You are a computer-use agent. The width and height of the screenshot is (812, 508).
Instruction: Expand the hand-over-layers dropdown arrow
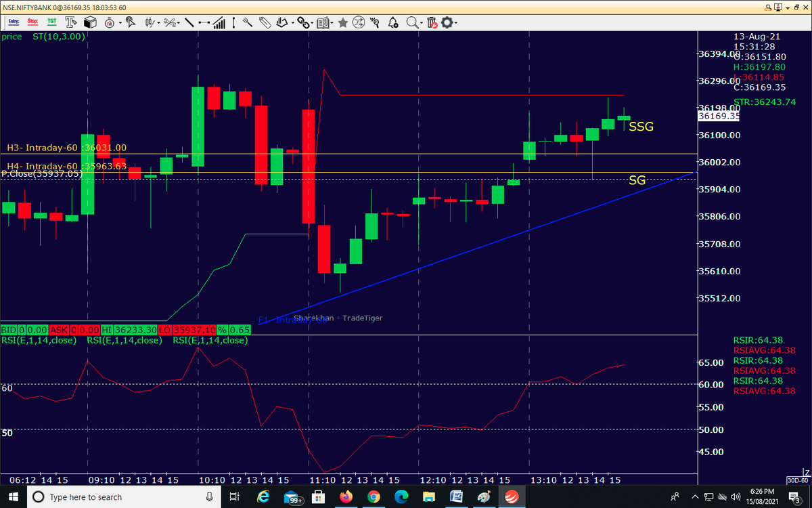292,23
